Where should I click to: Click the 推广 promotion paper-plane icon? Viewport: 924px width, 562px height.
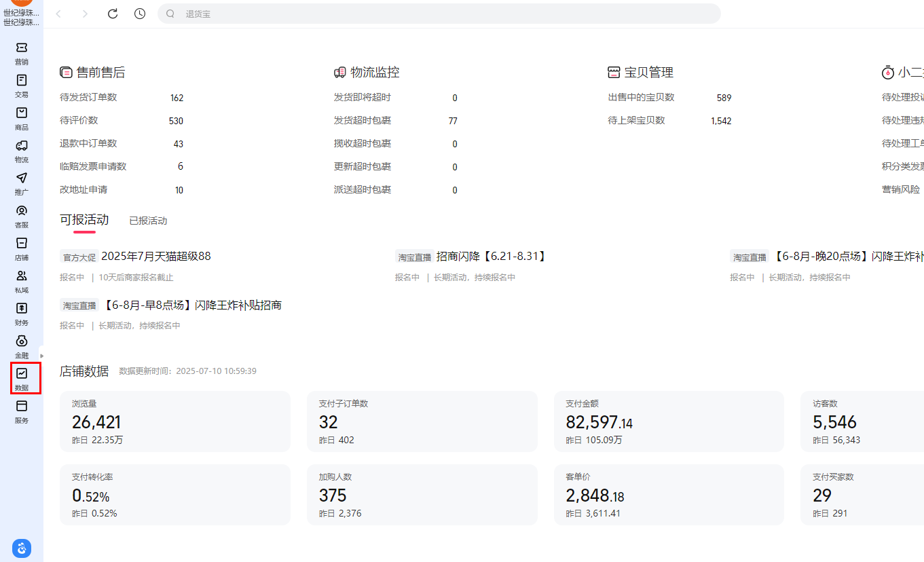(22, 179)
